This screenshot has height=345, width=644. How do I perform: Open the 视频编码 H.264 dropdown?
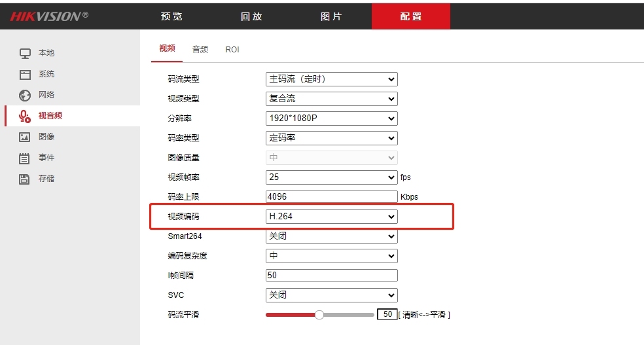[x=331, y=217]
